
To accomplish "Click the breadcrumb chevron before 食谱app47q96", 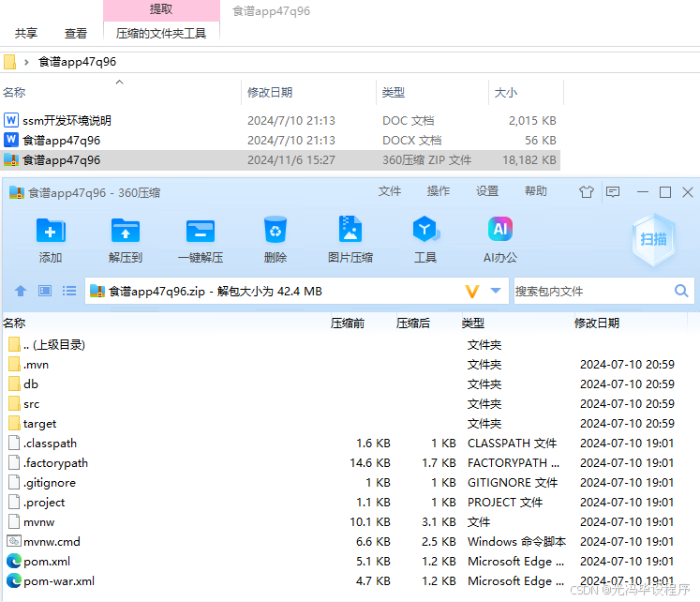I will (x=26, y=62).
